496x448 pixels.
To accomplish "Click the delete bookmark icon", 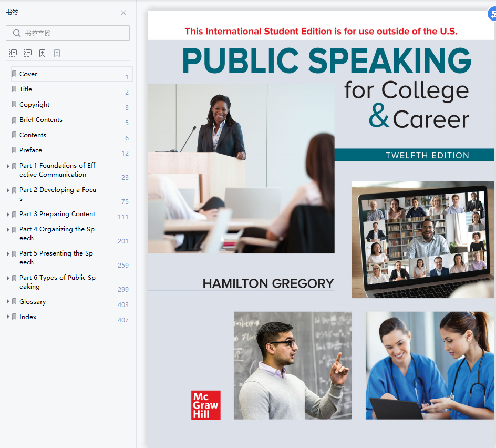I will point(57,53).
